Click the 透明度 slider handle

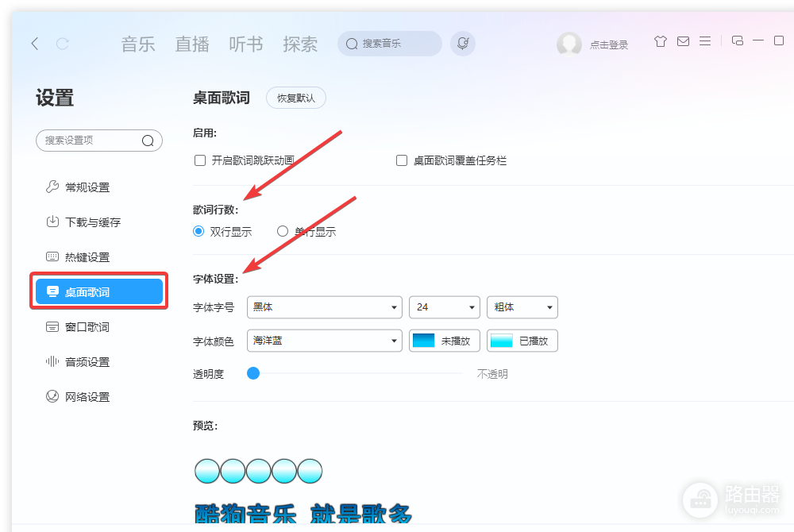click(x=253, y=373)
